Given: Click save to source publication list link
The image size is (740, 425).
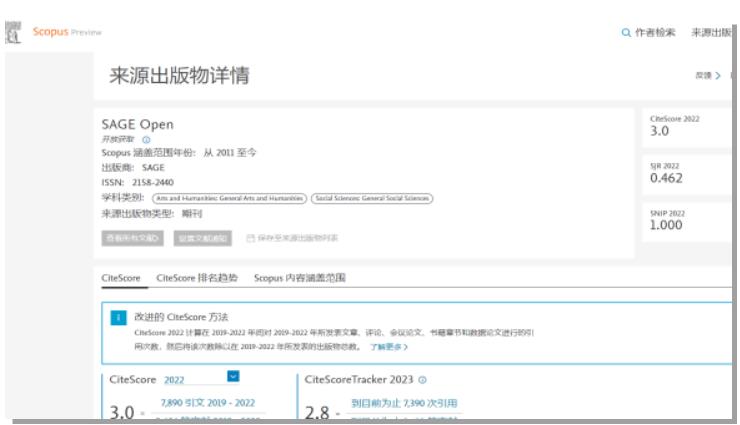Looking at the screenshot, I should (x=297, y=238).
